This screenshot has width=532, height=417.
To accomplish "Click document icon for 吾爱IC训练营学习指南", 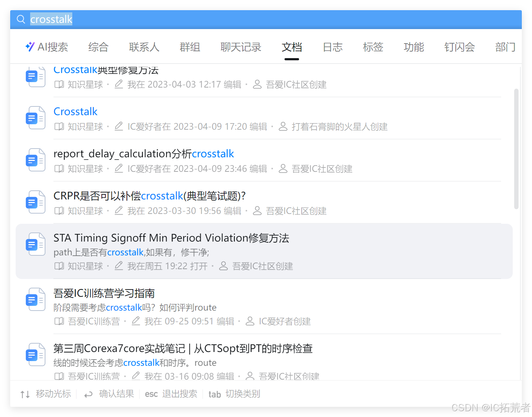I will 36,299.
